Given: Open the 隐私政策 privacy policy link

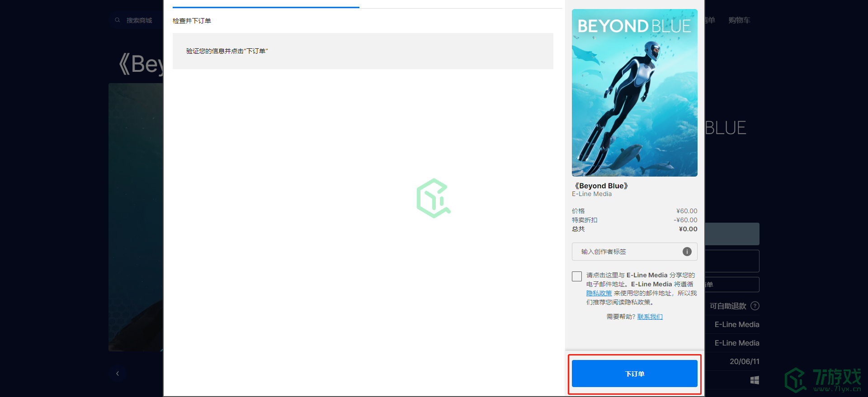Looking at the screenshot, I should tap(599, 293).
